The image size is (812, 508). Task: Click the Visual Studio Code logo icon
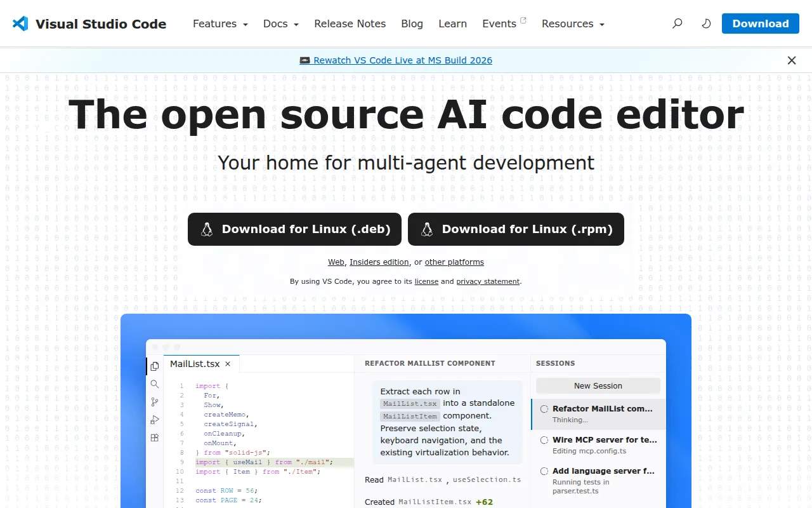[x=20, y=23]
